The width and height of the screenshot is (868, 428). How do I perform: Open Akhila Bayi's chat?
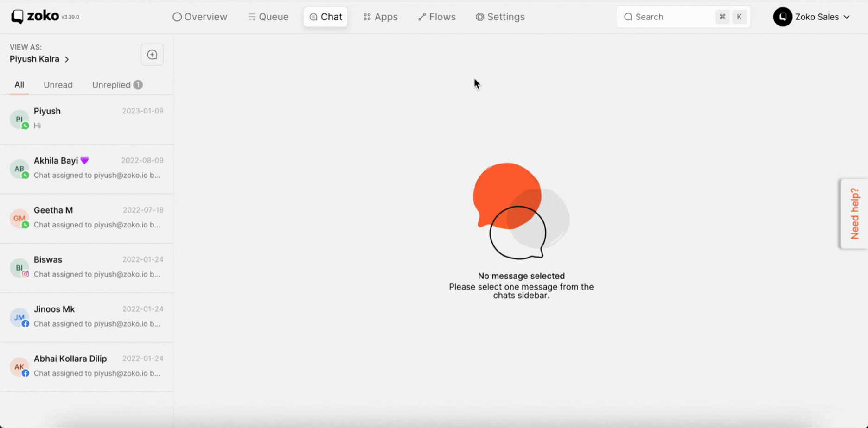point(87,169)
